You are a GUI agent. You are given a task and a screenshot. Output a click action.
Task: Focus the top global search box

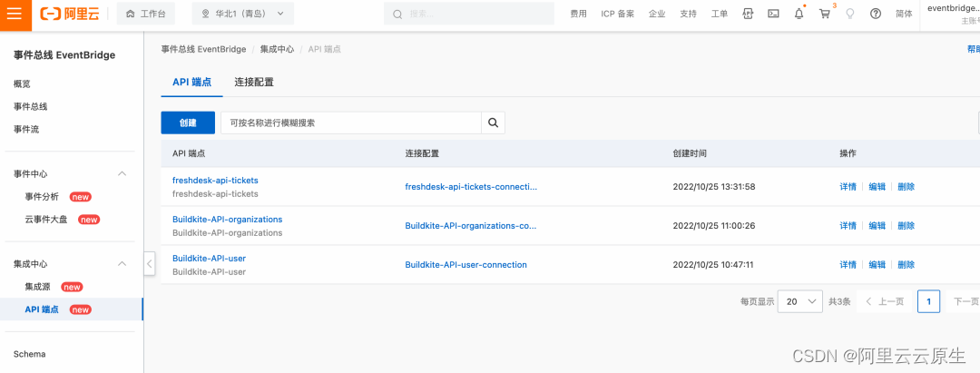coord(469,14)
